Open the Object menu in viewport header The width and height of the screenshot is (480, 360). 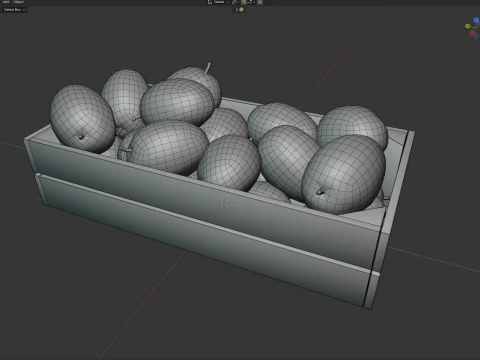click(x=18, y=2)
